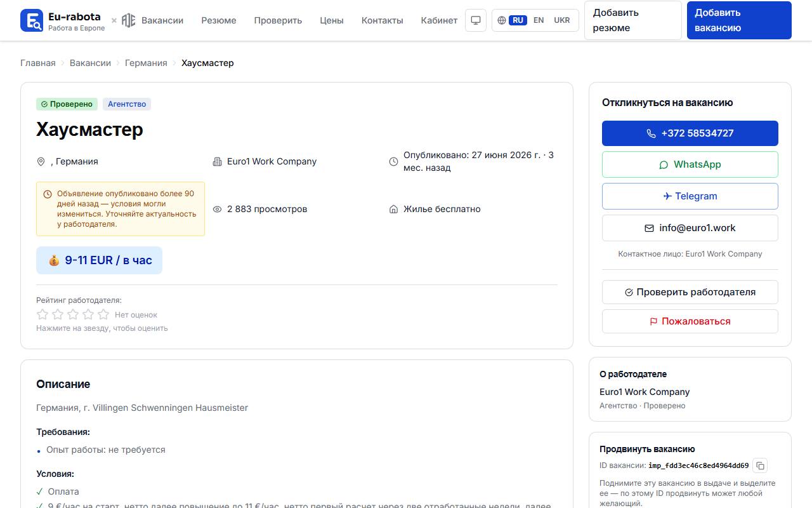812x508 pixels.
Task: Copy the vacancy ID with copy icon
Action: (760, 465)
